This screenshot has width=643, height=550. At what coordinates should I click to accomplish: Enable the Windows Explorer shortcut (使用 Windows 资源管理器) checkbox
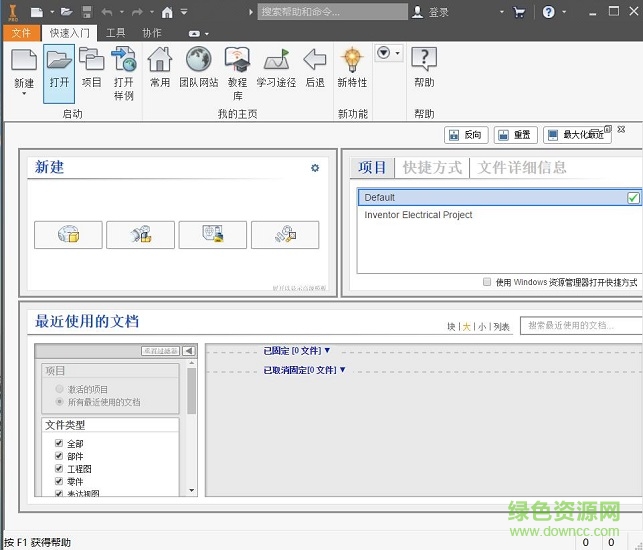point(487,282)
